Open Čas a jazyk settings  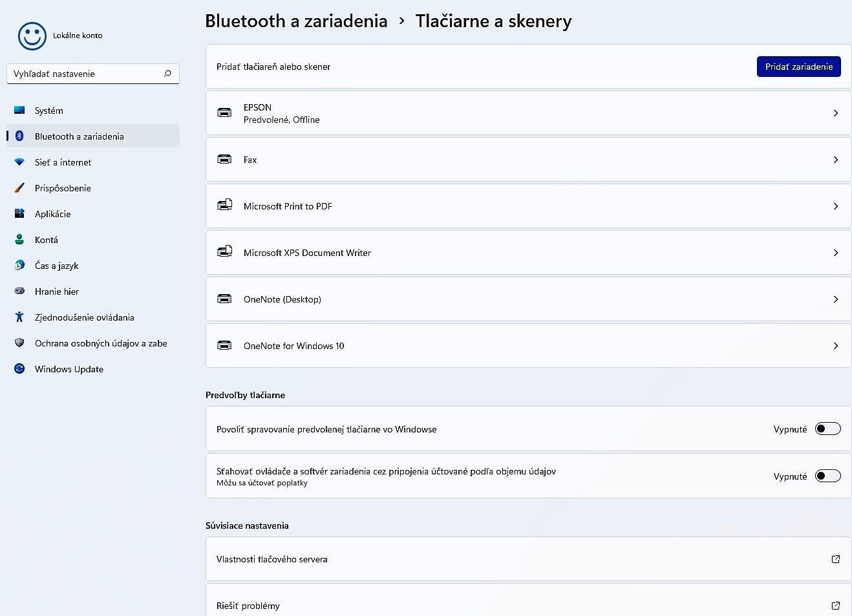93,266
